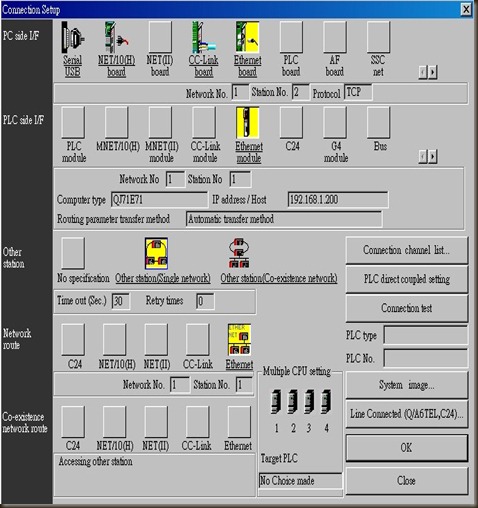
Task: Click PLC side Network No field
Action: (x=175, y=179)
